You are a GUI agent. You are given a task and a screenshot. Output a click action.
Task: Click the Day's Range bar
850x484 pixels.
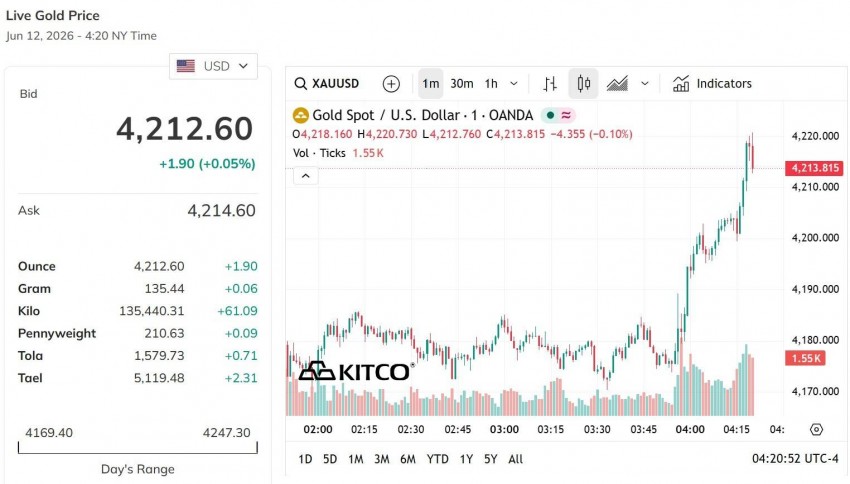(138, 448)
